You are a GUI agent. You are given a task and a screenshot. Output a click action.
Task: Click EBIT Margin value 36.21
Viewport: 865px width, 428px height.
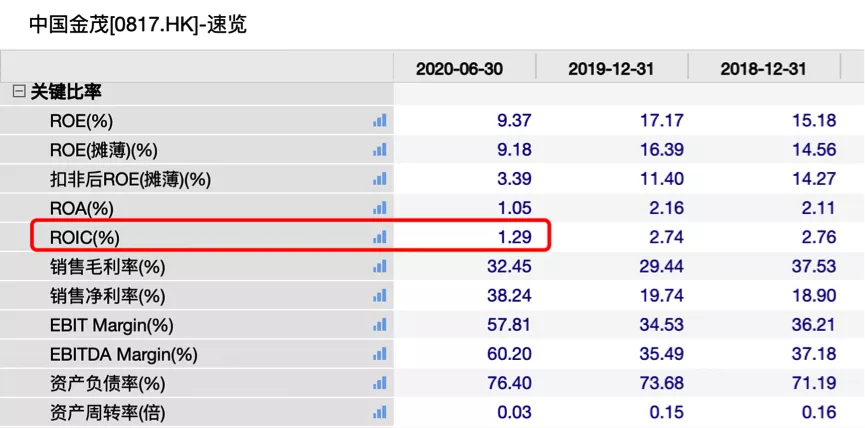point(812,325)
